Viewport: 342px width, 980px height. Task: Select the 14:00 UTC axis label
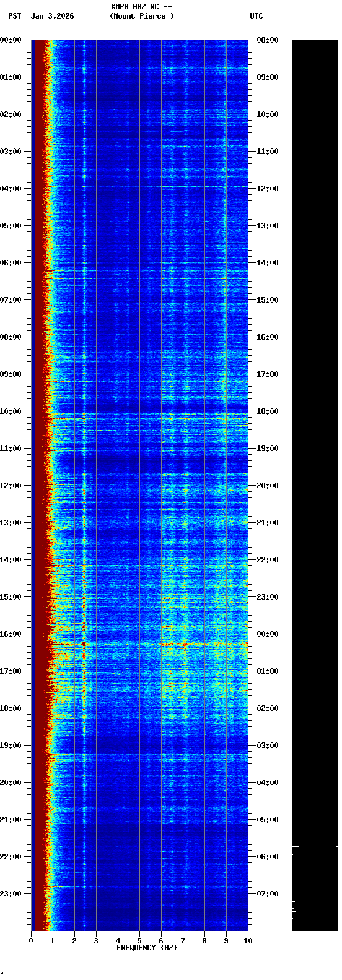(x=268, y=263)
